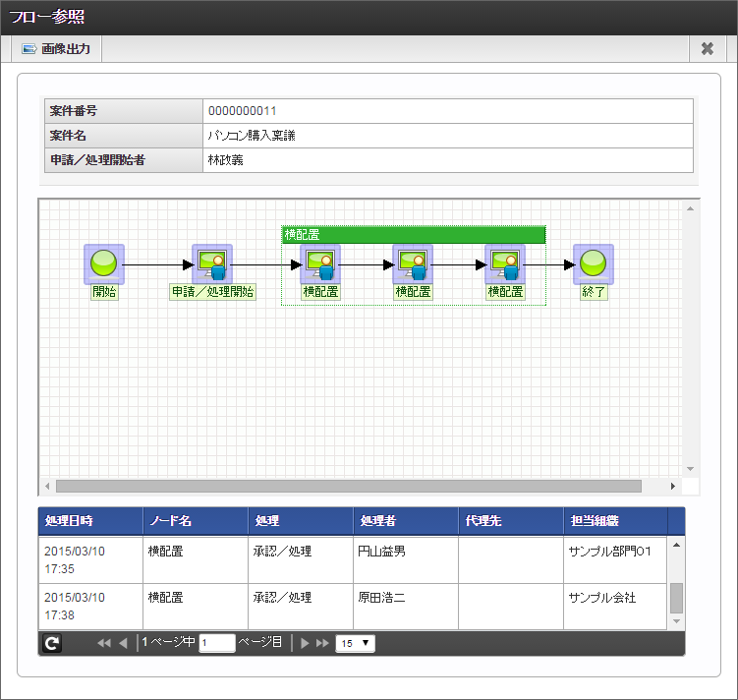Viewport: 738px width, 700px height.
Task: Click the leftmost 横配置 approval node icon
Action: (320, 263)
